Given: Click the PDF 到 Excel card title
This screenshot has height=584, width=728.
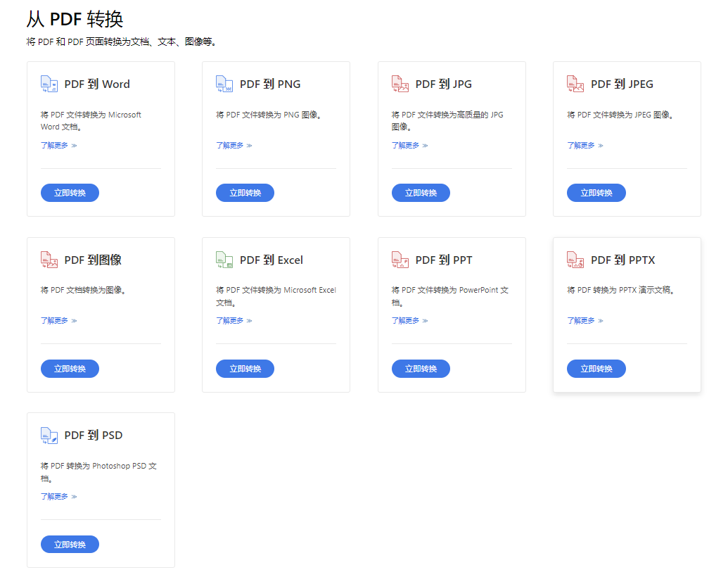Looking at the screenshot, I should pos(271,260).
